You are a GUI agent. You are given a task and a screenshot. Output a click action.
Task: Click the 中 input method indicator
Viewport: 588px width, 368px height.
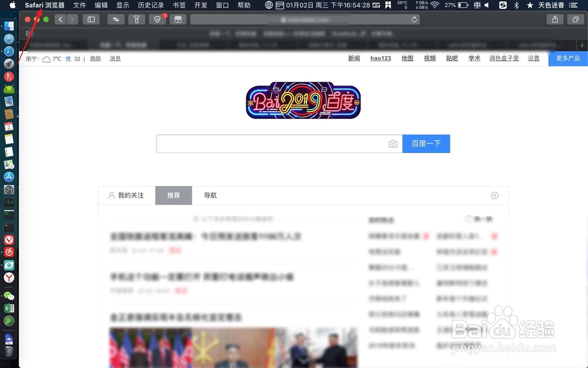477,5
